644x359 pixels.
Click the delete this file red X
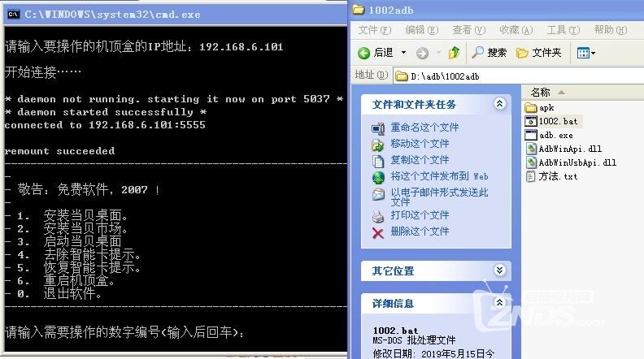(378, 233)
